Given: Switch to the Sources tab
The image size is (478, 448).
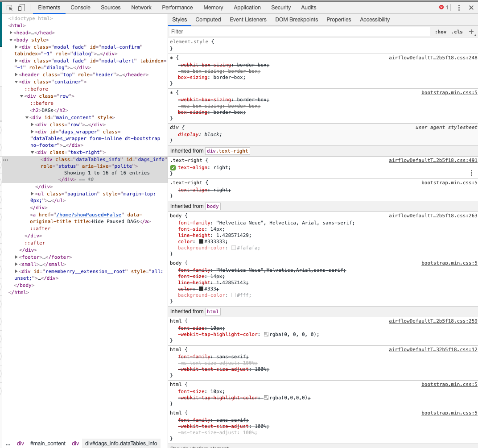Looking at the screenshot, I should pyautogui.click(x=111, y=8).
